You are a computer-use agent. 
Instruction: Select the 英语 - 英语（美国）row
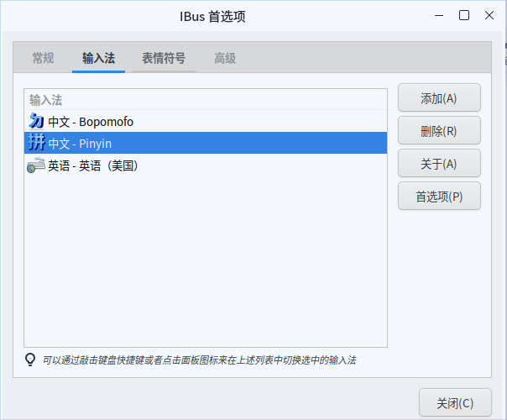[x=206, y=165]
